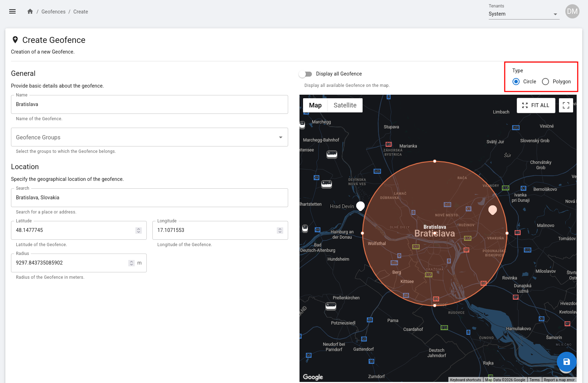Go to the home page icon
The width and height of the screenshot is (588, 383).
[x=30, y=11]
